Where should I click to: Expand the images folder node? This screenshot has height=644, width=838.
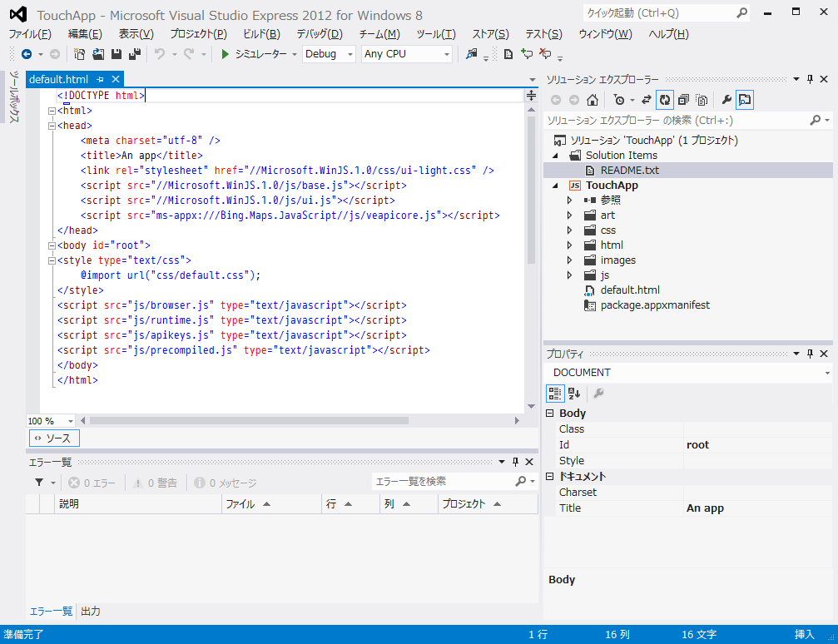click(x=569, y=260)
